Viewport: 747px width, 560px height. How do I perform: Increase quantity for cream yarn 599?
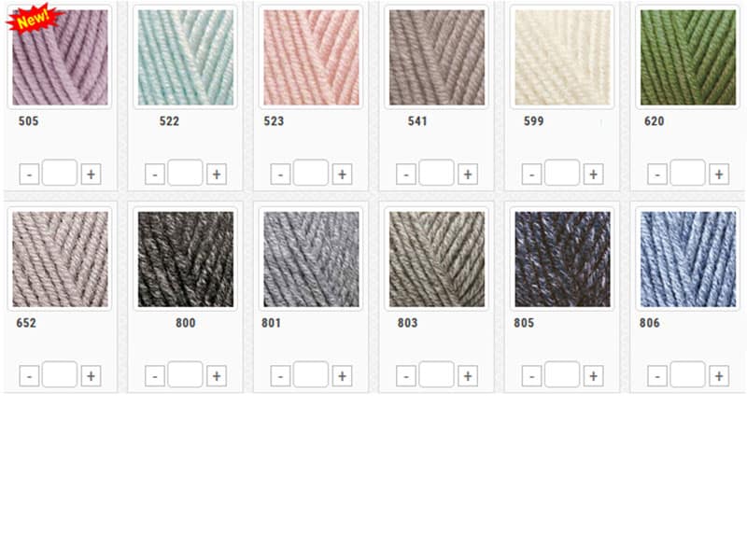click(x=593, y=175)
